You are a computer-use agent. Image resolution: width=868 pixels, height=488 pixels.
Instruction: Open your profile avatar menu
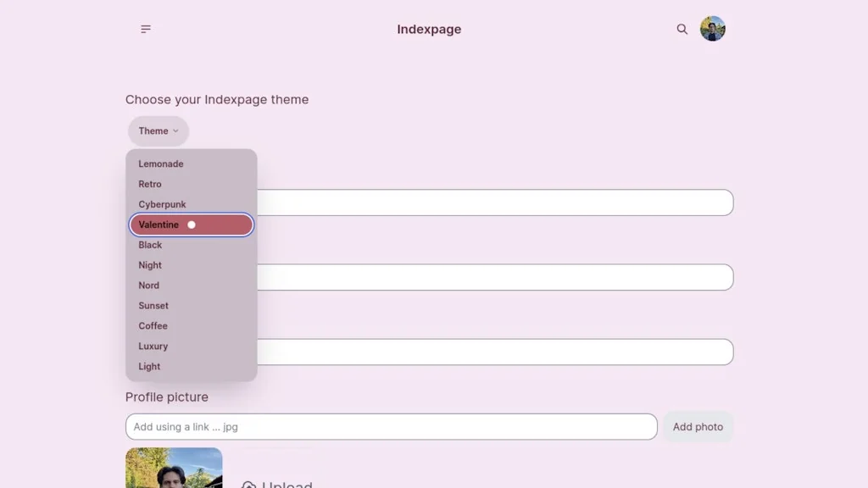point(712,28)
